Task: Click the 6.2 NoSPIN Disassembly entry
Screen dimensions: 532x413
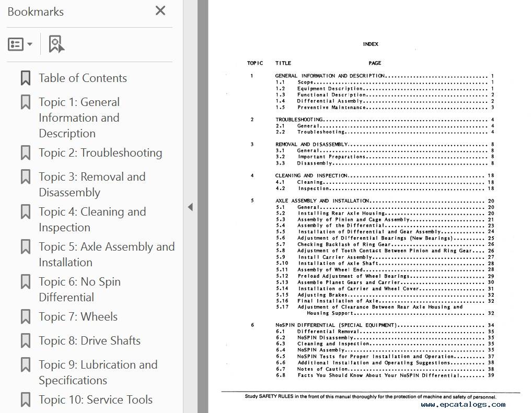Action: (385, 338)
